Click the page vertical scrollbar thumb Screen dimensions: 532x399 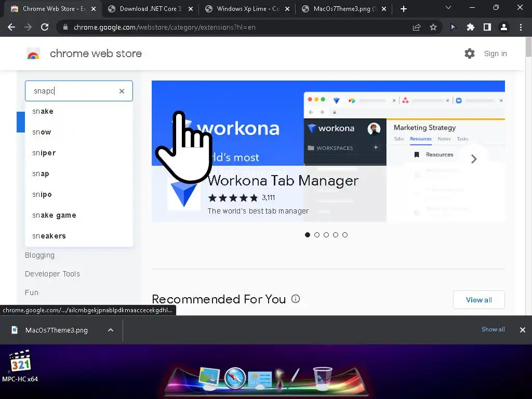click(x=528, y=47)
